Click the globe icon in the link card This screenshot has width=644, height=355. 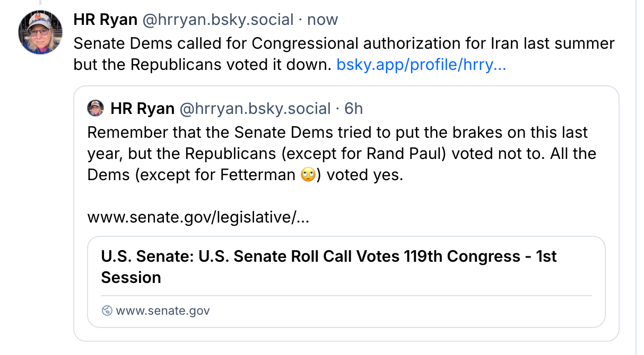[x=107, y=310]
